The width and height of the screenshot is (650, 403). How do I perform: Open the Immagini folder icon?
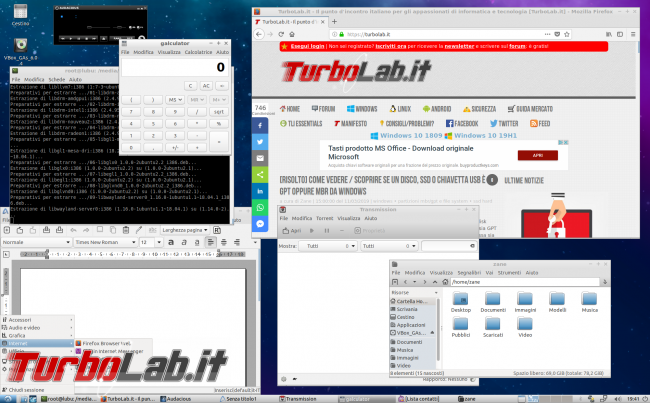point(525,302)
